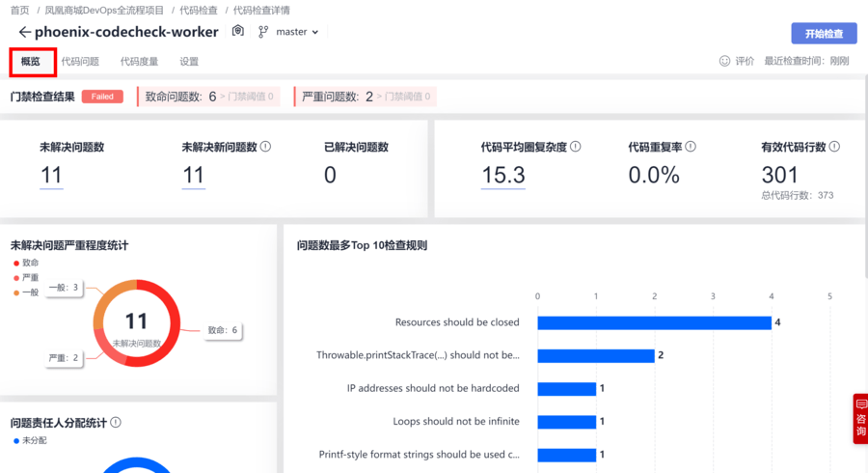Toggle the 一般 legend item

tap(26, 292)
